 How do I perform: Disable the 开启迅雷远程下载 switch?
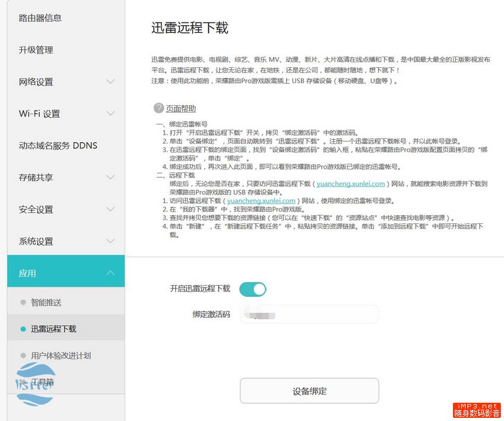[x=253, y=288]
